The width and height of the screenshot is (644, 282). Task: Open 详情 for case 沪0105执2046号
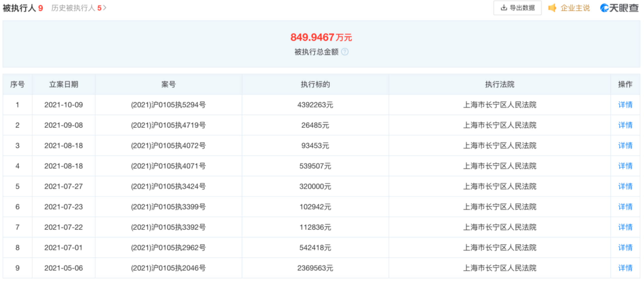[x=625, y=268]
